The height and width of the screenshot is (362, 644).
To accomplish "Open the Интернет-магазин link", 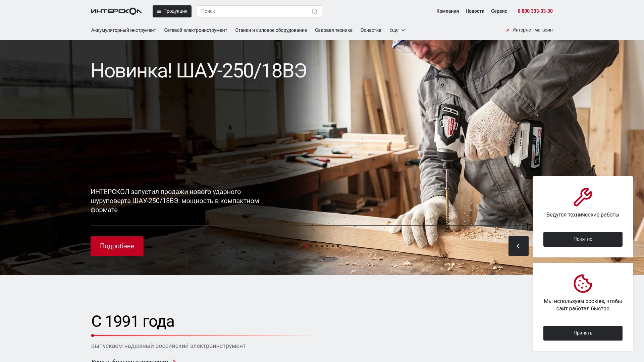I will (x=529, y=30).
